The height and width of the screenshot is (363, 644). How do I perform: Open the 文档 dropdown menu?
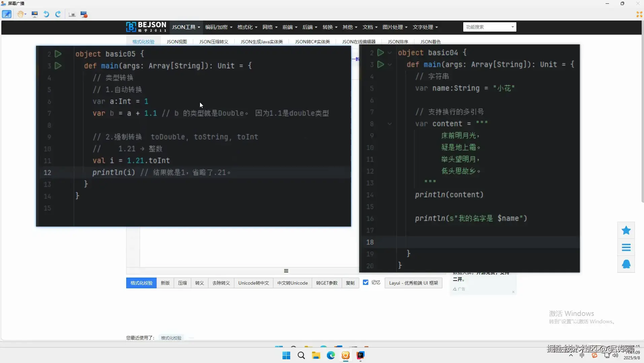[x=370, y=27]
